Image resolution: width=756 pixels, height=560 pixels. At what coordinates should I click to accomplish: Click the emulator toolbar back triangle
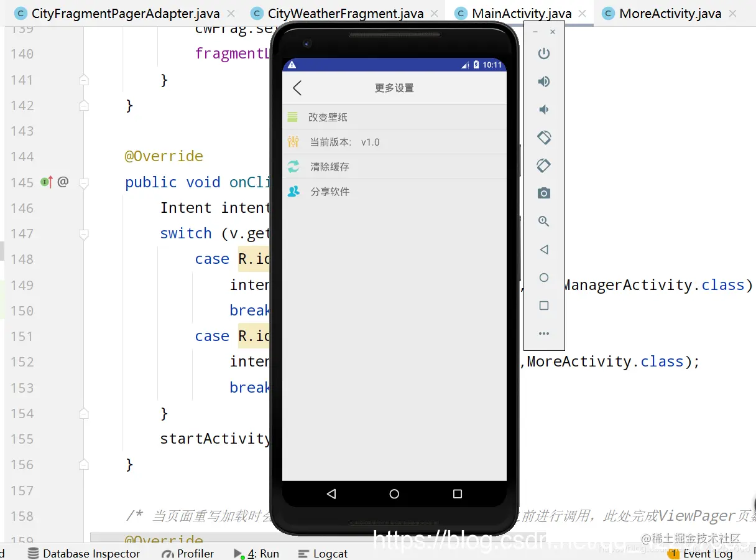pos(544,250)
